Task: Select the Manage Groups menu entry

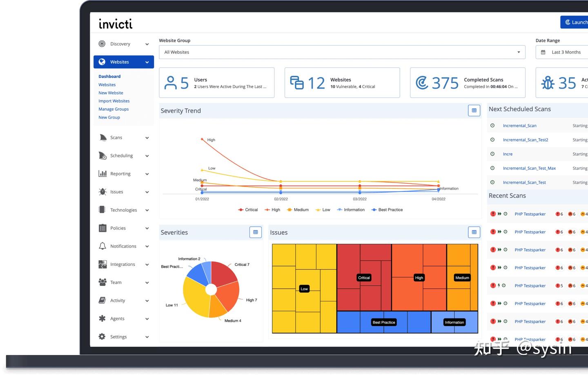Action: pos(114,109)
